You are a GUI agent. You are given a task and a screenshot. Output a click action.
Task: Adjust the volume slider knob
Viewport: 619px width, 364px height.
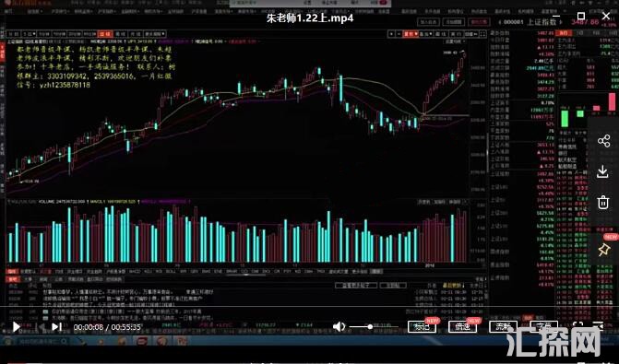pos(370,326)
